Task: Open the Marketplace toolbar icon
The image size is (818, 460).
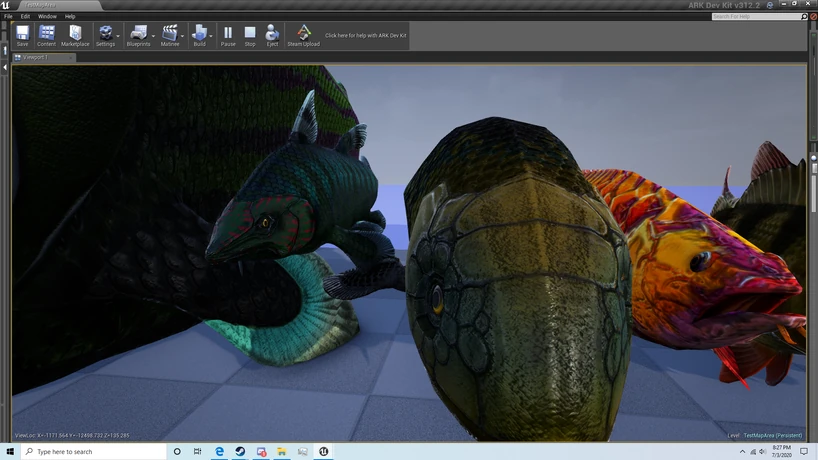Action: [x=75, y=35]
